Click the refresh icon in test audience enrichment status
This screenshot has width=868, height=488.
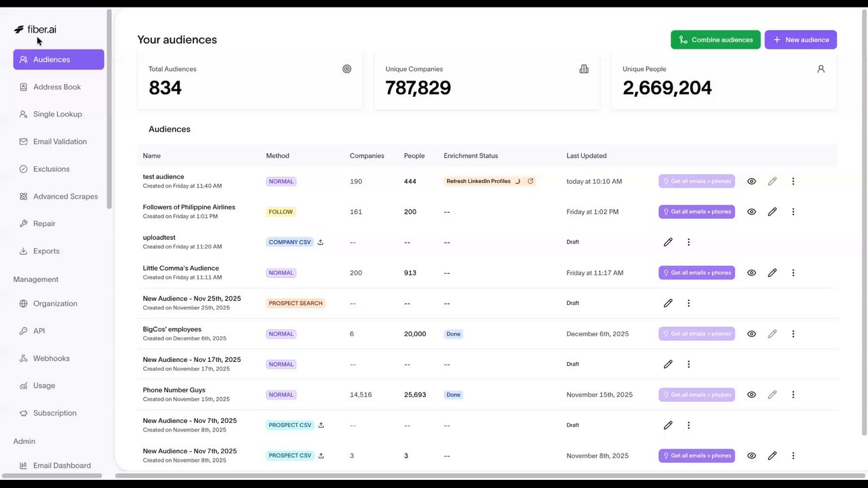point(530,182)
